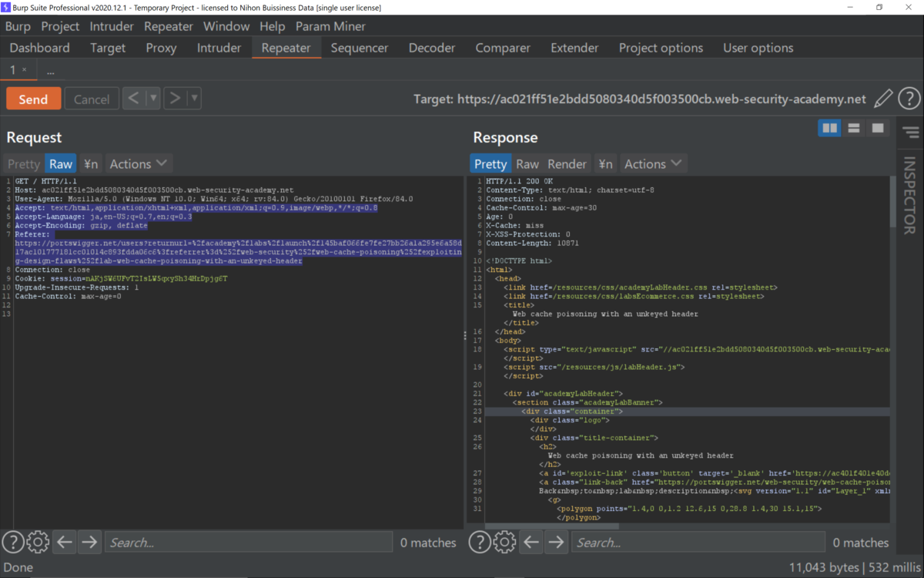Toggle response non-printable characters button
Screen dimensions: 924x578
606,163
